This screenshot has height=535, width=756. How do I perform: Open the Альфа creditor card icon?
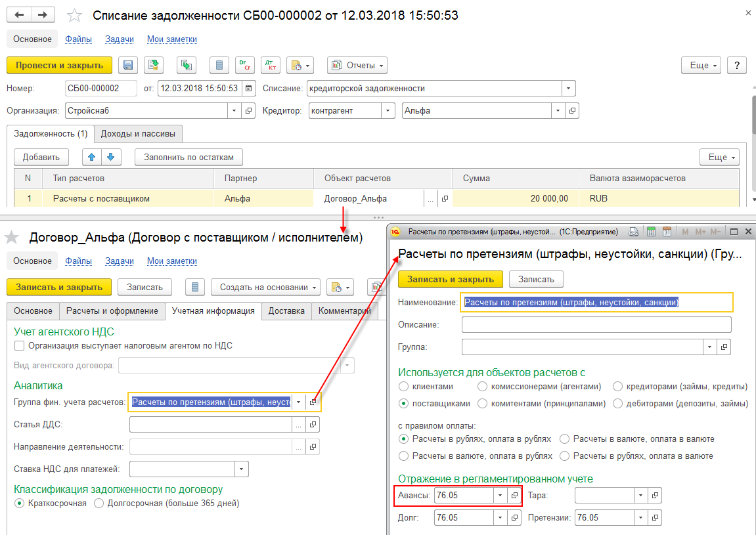pyautogui.click(x=572, y=111)
